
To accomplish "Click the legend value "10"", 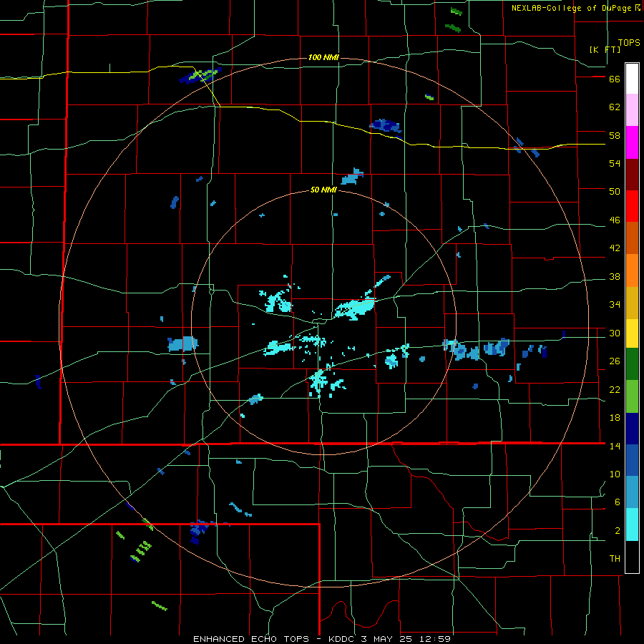I will point(615,474).
